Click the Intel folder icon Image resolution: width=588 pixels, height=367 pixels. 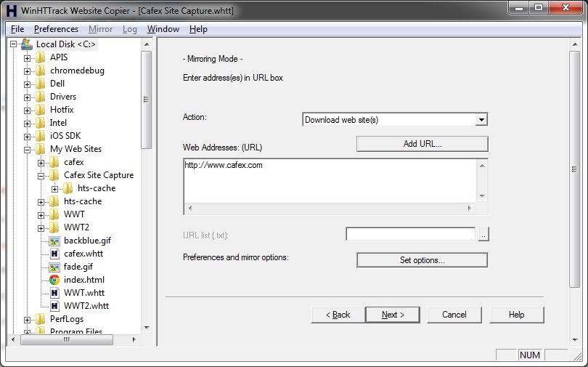click(40, 123)
